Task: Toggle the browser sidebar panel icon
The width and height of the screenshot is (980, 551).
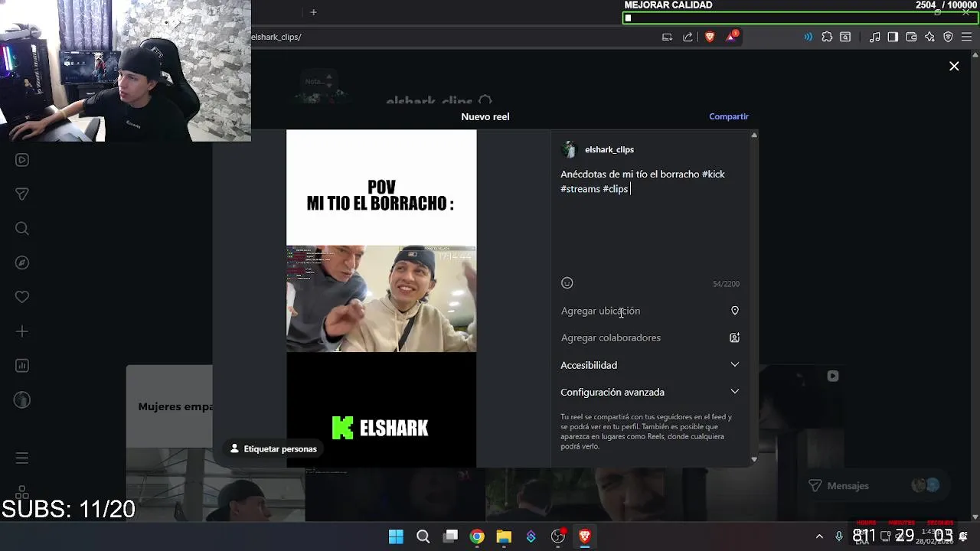Action: coord(893,37)
